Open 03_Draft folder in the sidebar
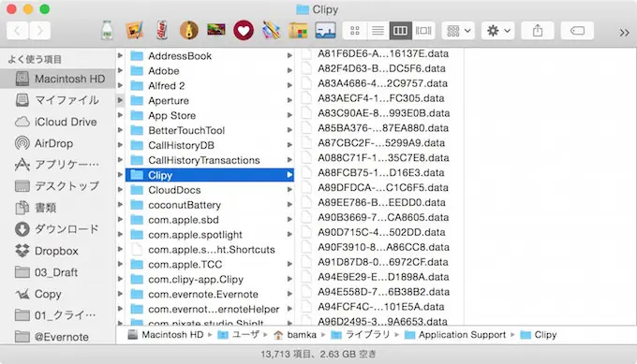The width and height of the screenshot is (637, 364). pyautogui.click(x=58, y=272)
